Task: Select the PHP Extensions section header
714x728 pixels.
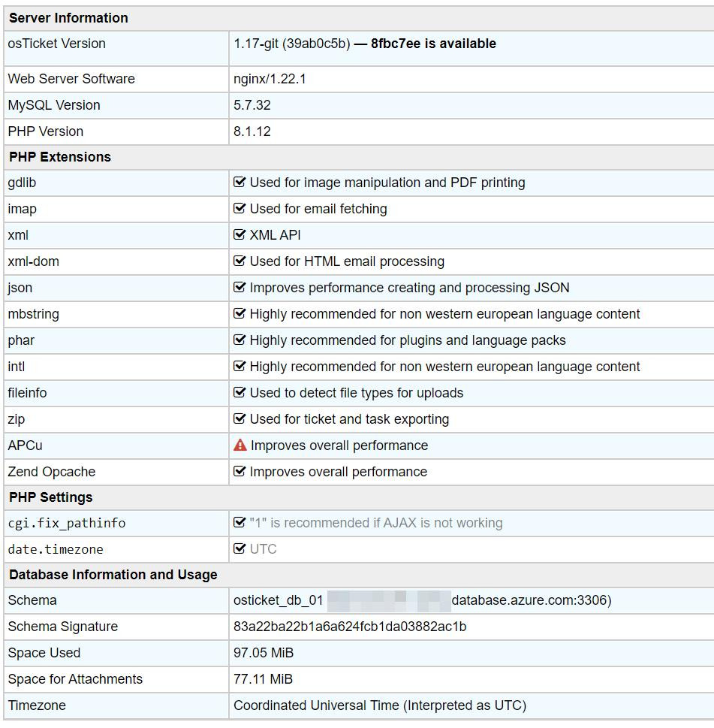Action: pyautogui.click(x=60, y=157)
